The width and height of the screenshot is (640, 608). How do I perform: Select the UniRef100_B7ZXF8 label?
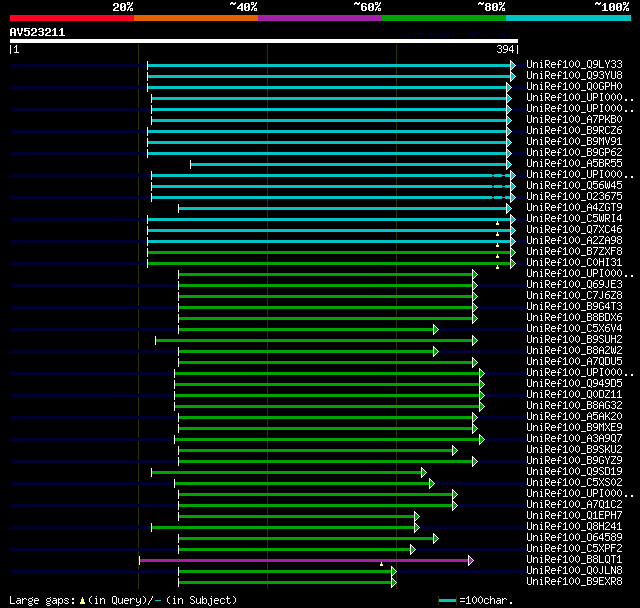574,252
